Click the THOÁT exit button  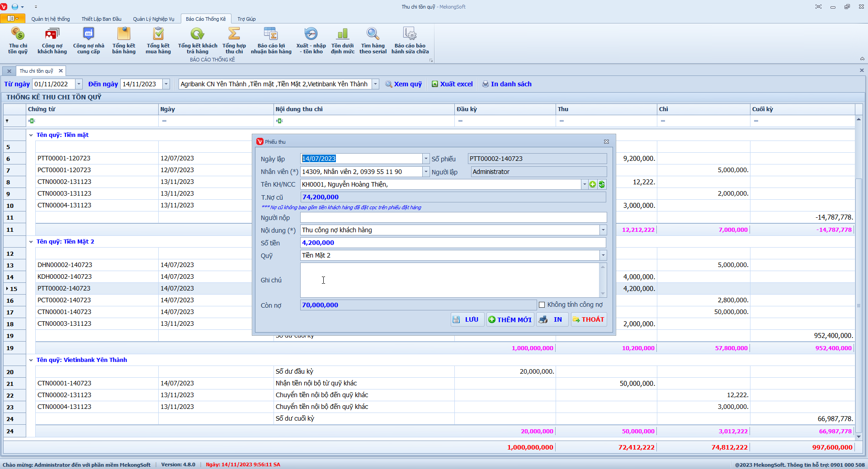click(x=588, y=319)
